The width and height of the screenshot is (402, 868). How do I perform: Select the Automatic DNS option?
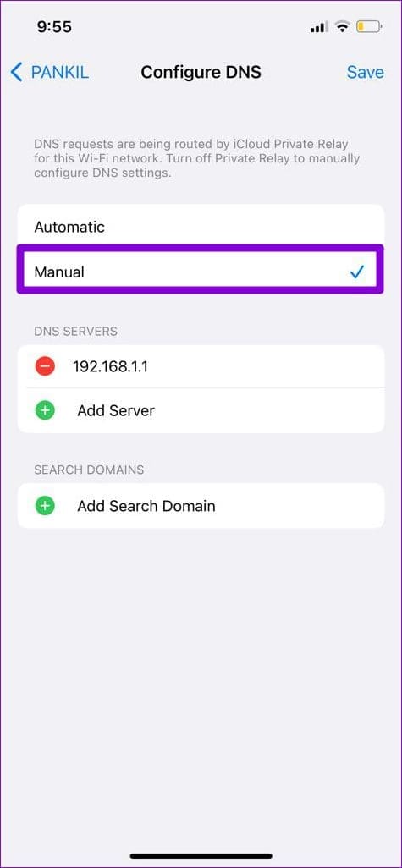click(201, 227)
